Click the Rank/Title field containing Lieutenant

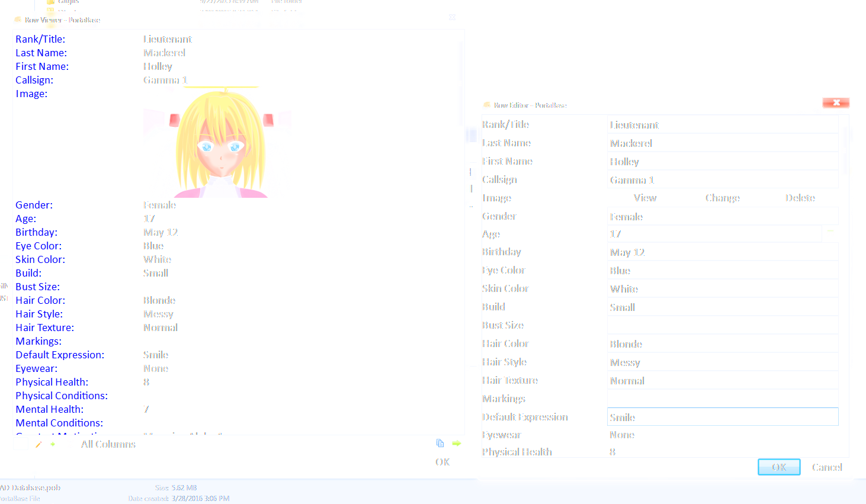click(723, 125)
